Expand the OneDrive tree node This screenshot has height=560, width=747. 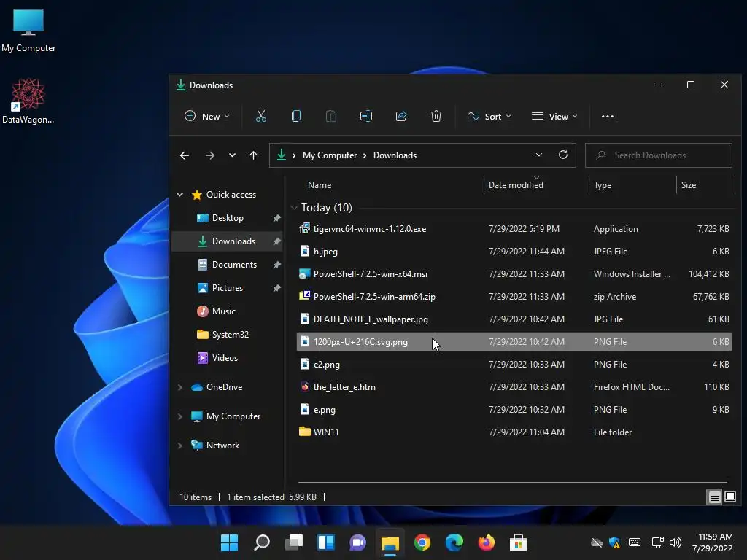(x=180, y=387)
